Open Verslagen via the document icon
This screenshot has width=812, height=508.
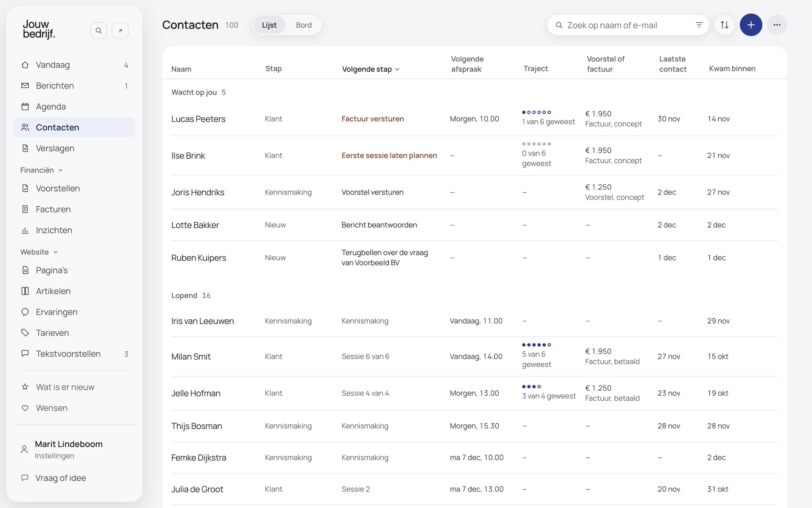point(25,148)
